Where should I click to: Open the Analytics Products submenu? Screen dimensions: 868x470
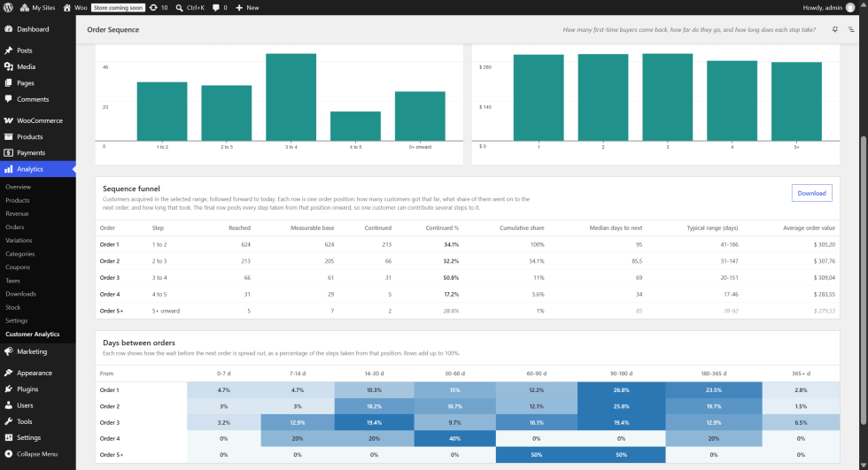[x=18, y=200]
